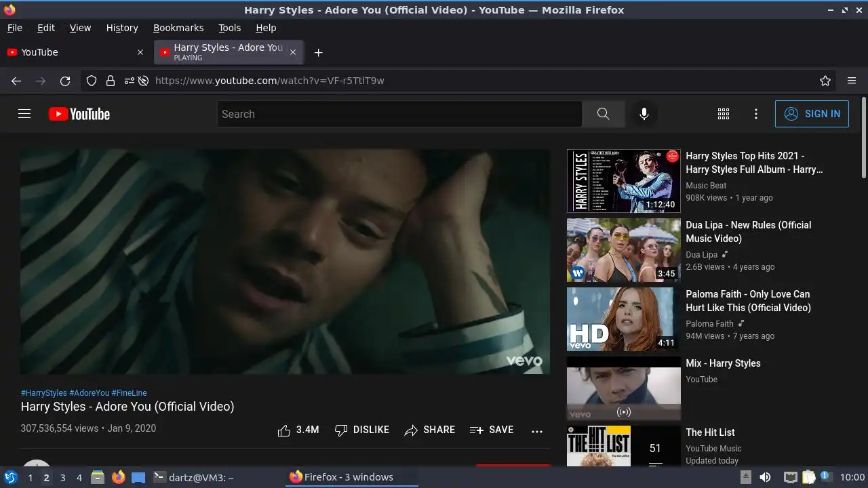Switch to workspace 4
This screenshot has width=868, height=488.
click(x=79, y=478)
